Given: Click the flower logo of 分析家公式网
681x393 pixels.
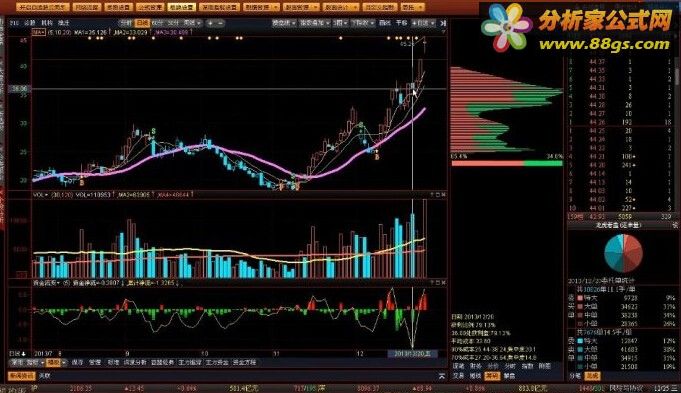Looking at the screenshot, I should point(507,27).
